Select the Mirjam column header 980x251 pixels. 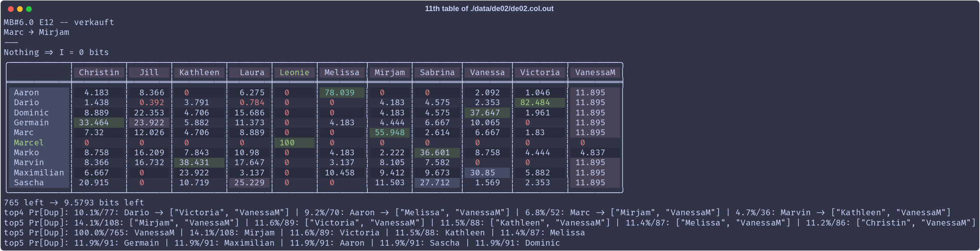click(390, 72)
